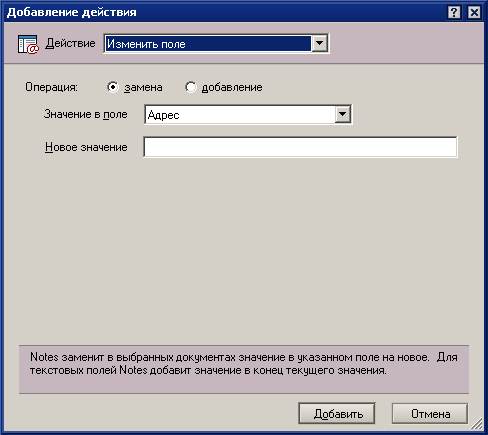Click the dialog resize grip corner
Image resolution: width=488 pixels, height=435 pixels.
477,424
